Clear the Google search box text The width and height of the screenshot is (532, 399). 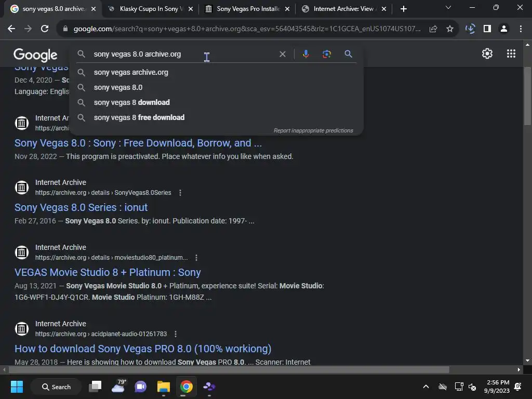(282, 54)
